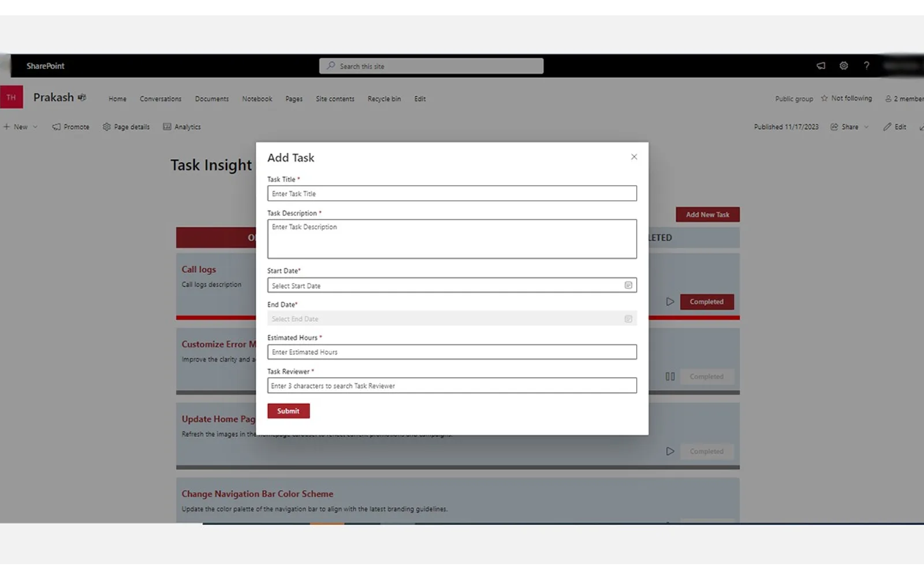The height and width of the screenshot is (578, 924).
Task: Click the Teams icon beside Prakash
Action: click(82, 97)
